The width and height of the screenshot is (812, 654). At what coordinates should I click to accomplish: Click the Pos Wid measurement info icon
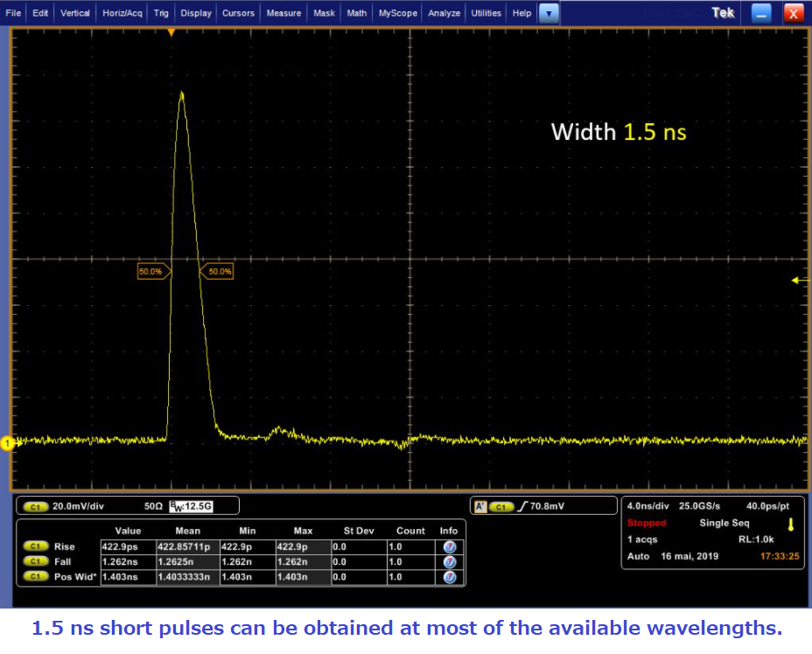pos(450,577)
